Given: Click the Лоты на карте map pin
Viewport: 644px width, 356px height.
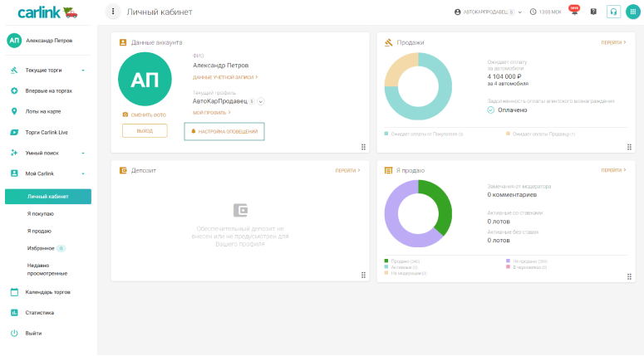Looking at the screenshot, I should [14, 111].
